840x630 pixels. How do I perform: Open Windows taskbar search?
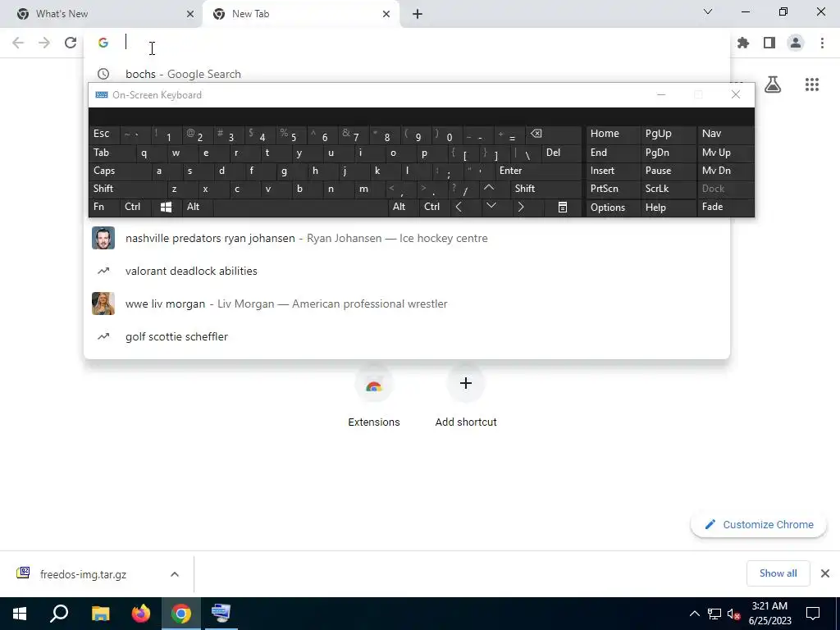coord(59,614)
